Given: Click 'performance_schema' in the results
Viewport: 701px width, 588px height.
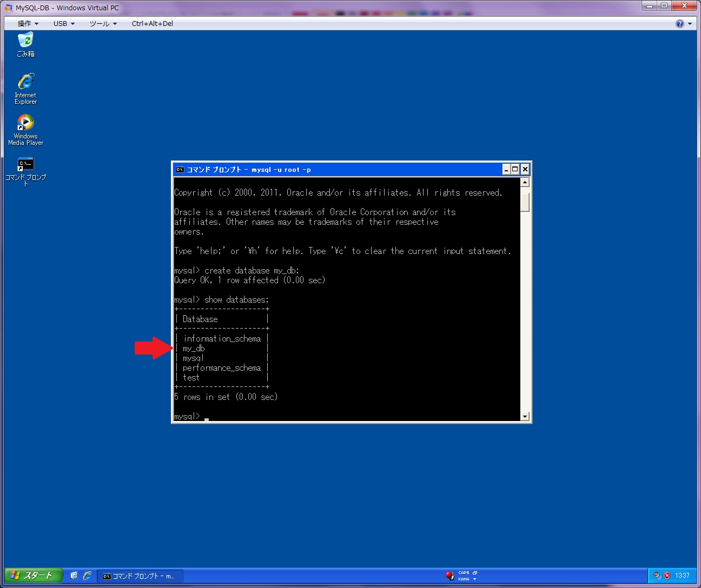Looking at the screenshot, I should (222, 368).
